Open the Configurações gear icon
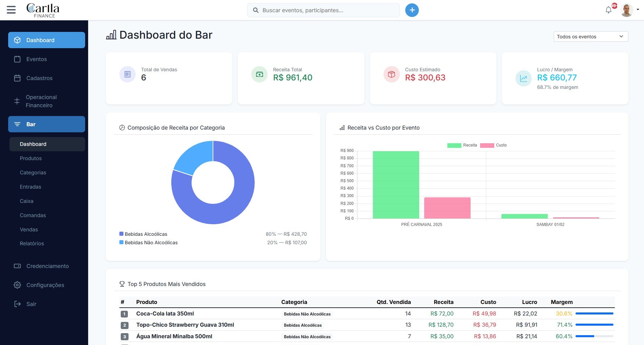 click(x=17, y=285)
